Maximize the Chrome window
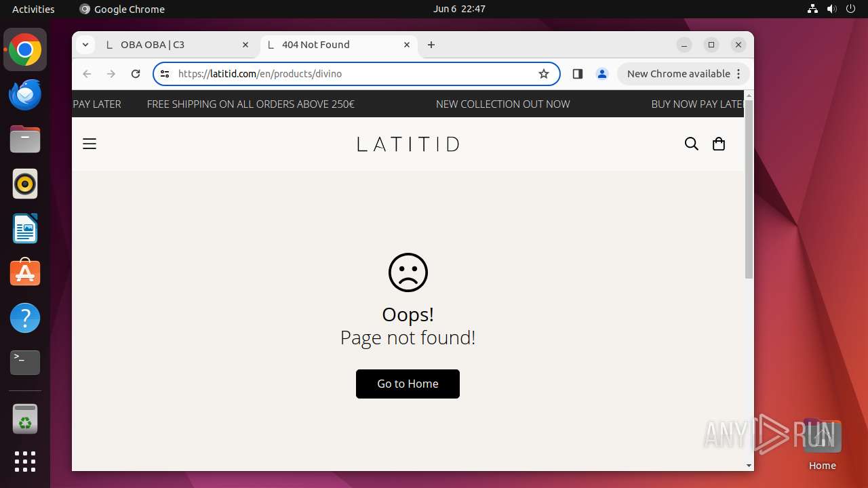This screenshot has height=488, width=868. pyautogui.click(x=711, y=45)
